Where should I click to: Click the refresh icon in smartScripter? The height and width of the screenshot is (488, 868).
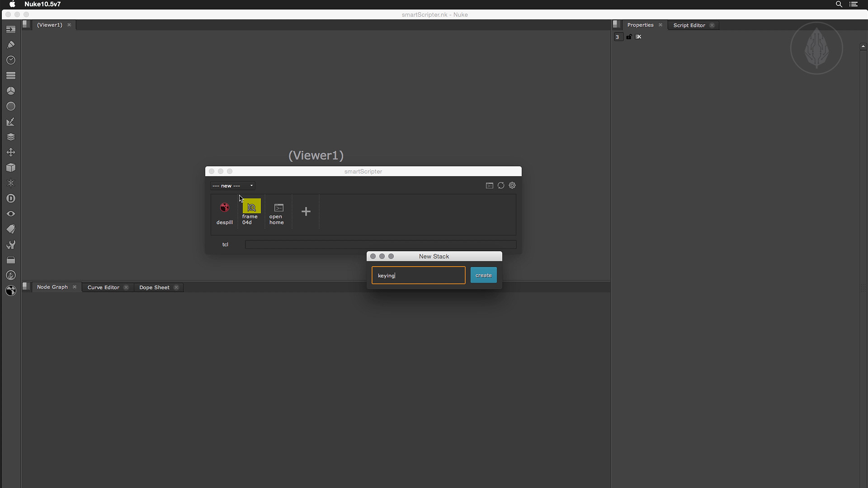(501, 185)
